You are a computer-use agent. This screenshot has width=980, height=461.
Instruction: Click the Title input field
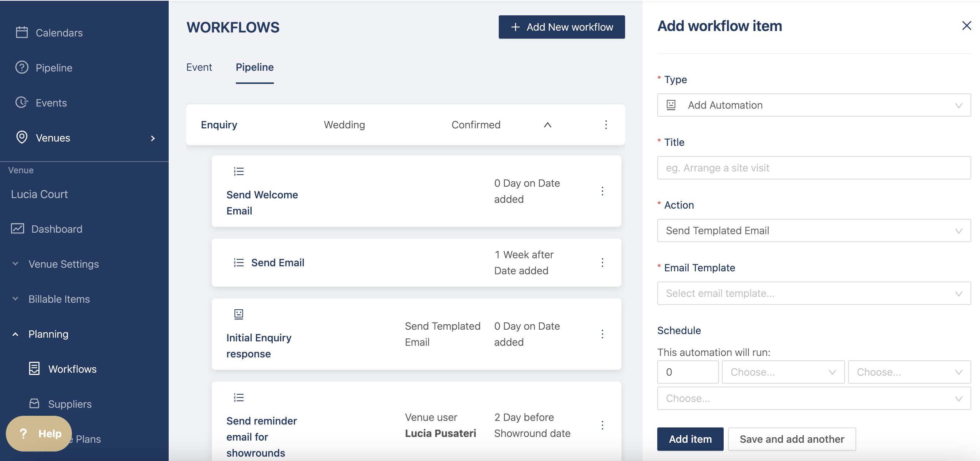coord(814,168)
